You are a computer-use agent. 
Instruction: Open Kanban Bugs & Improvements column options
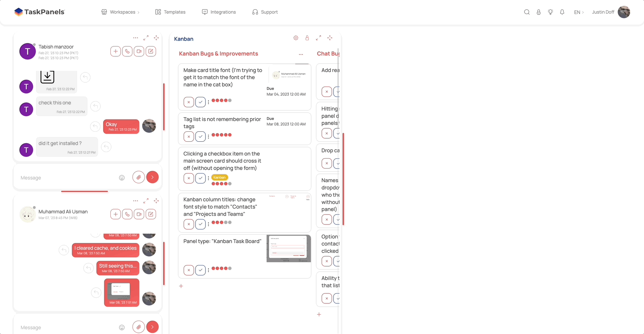(x=301, y=54)
